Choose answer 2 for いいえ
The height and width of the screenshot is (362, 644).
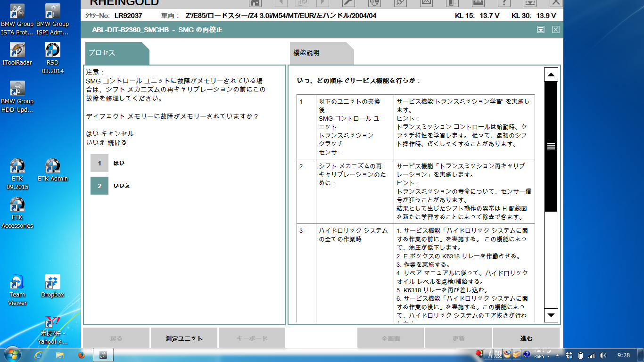coord(99,186)
